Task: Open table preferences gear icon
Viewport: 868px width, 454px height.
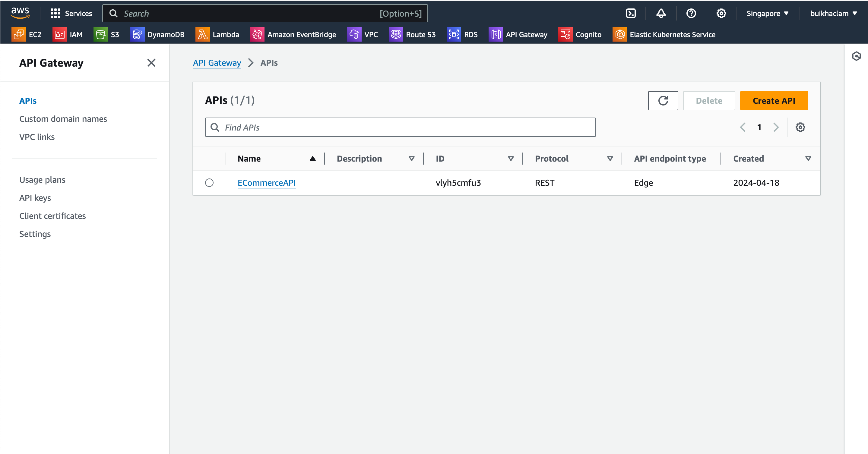Action: pyautogui.click(x=800, y=127)
